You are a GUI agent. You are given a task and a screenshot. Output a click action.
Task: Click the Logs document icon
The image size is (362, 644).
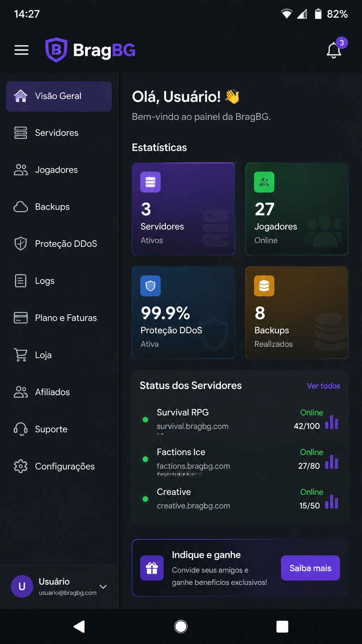(21, 281)
